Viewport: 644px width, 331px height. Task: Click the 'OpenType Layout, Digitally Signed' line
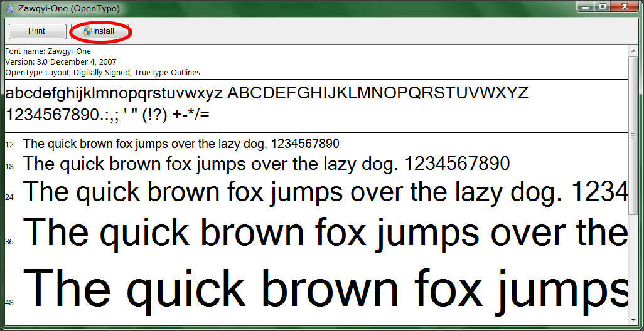pyautogui.click(x=103, y=73)
